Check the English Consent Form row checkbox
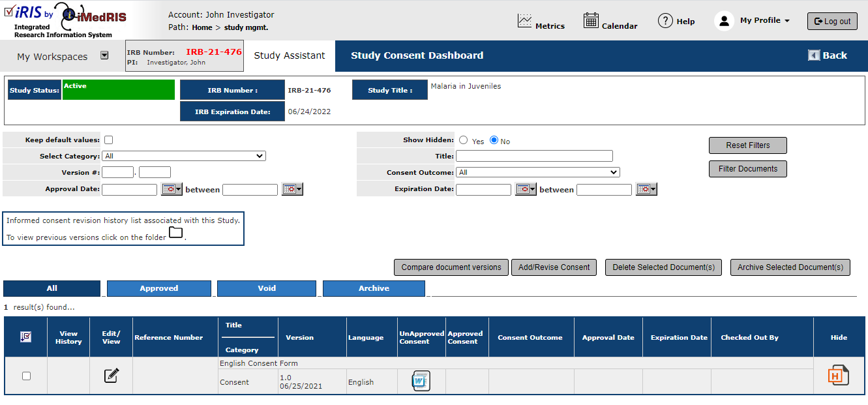The height and width of the screenshot is (405, 868). [x=26, y=376]
